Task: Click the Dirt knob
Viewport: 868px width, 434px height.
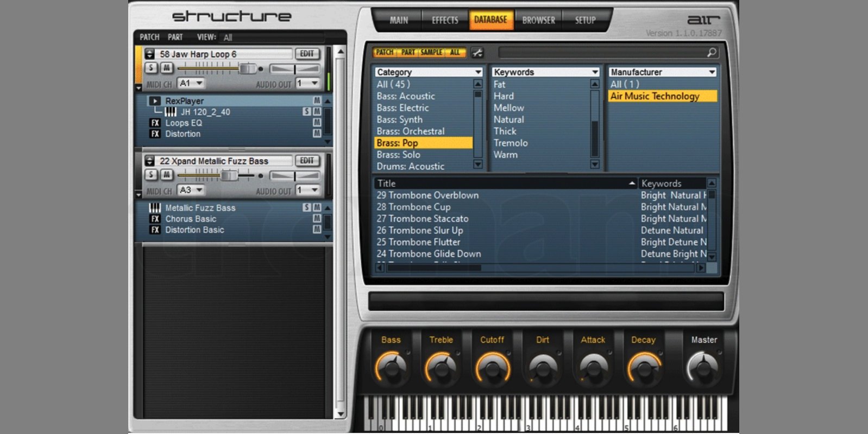Action: pos(543,368)
